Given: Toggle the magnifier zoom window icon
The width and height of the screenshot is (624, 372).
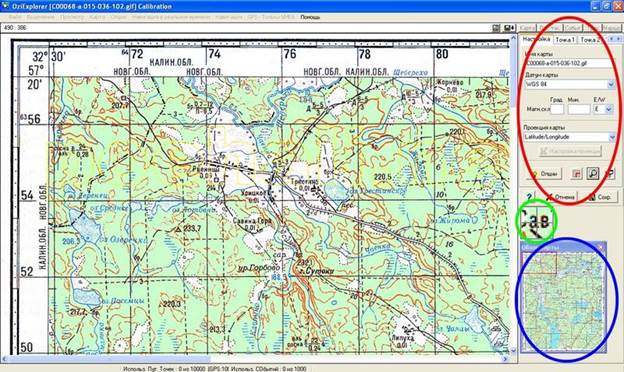Looking at the screenshot, I should (x=593, y=174).
